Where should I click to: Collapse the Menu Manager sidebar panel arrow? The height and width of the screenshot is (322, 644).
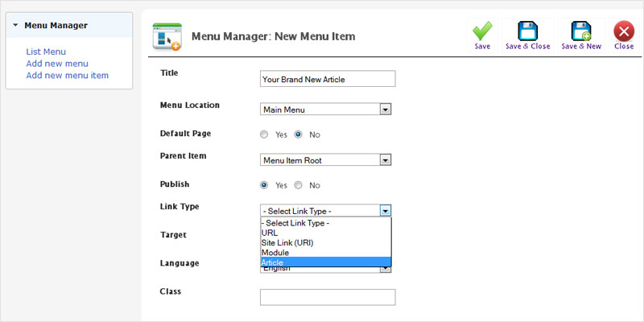15,26
